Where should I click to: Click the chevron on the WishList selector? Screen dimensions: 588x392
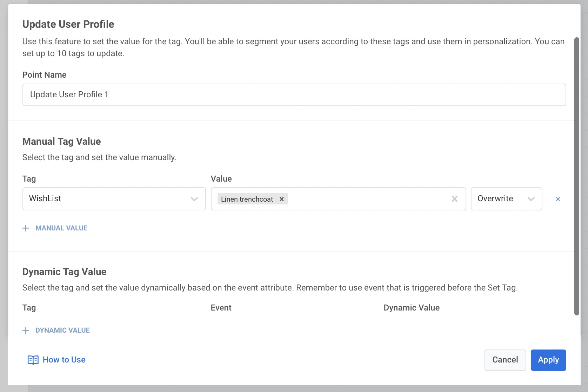tap(194, 199)
